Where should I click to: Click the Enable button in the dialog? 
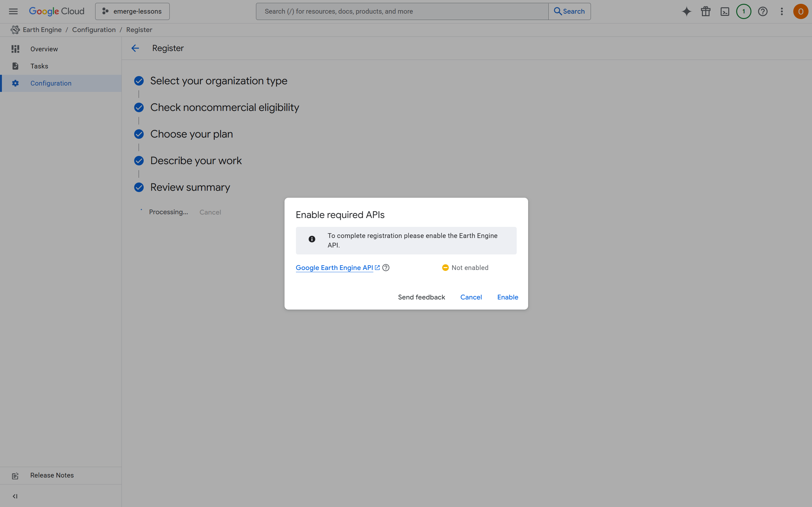pos(507,297)
